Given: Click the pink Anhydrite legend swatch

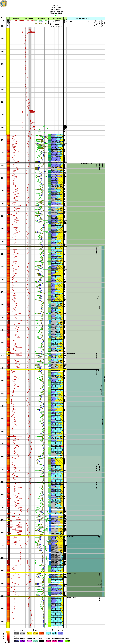Looking at the screenshot, I should click(x=29, y=641).
